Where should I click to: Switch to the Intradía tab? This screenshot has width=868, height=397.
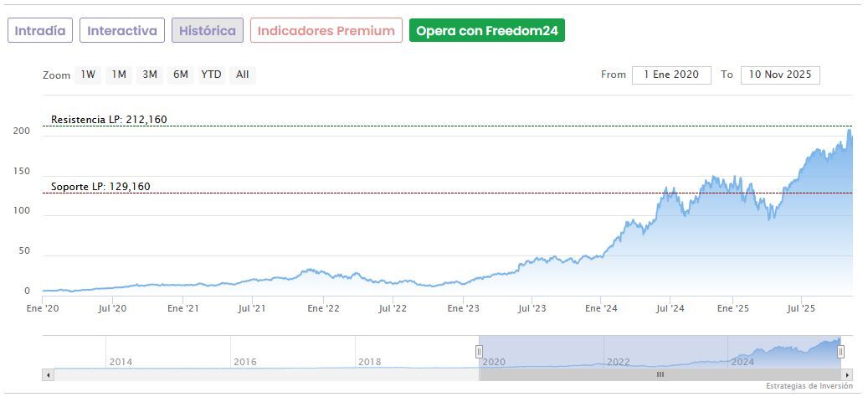pyautogui.click(x=40, y=30)
